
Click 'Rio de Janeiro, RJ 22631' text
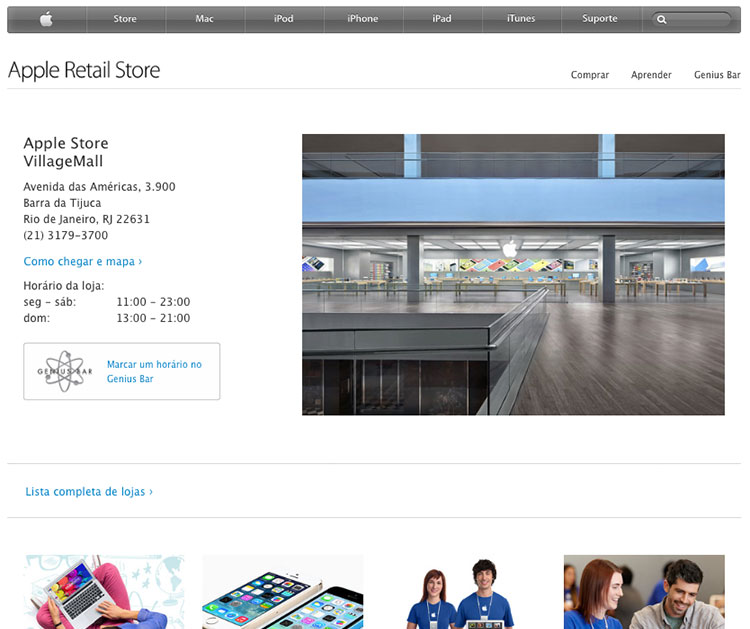[x=87, y=219]
